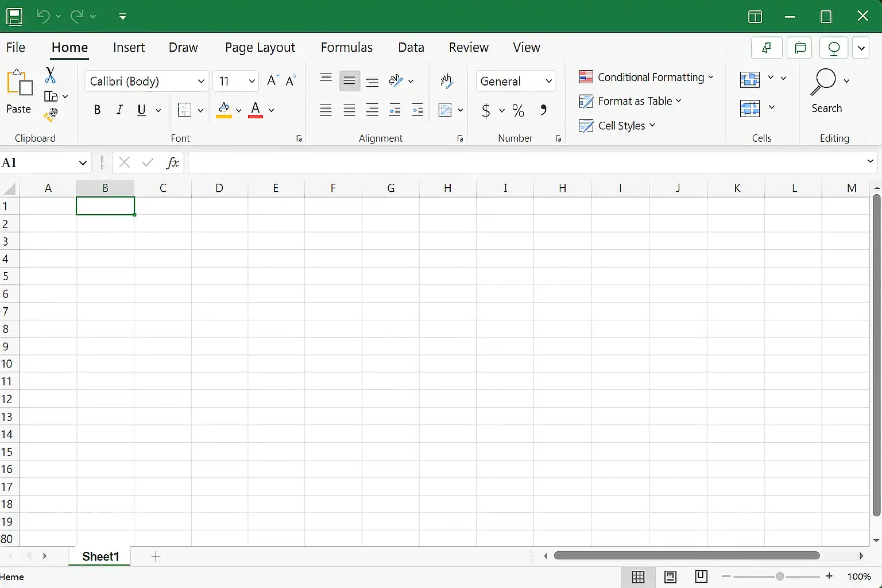Click the Insert Function fx icon
This screenshot has width=882, height=588.
(x=172, y=163)
